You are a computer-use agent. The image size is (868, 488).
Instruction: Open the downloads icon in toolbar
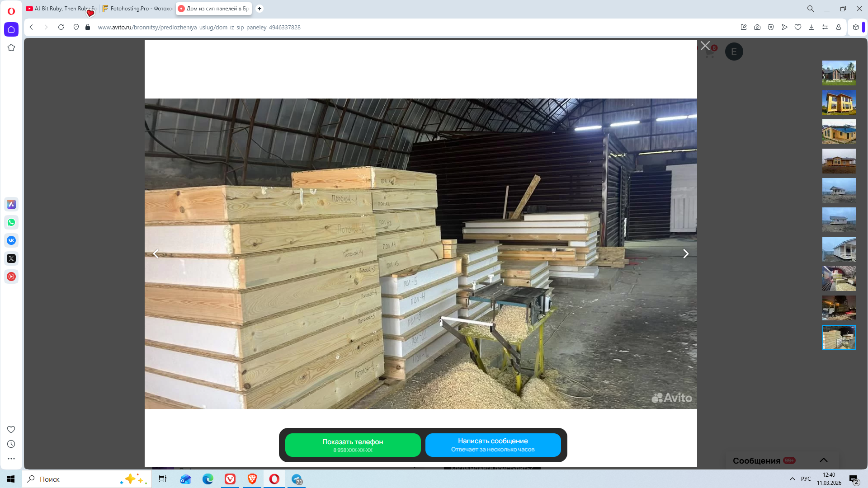(x=811, y=27)
